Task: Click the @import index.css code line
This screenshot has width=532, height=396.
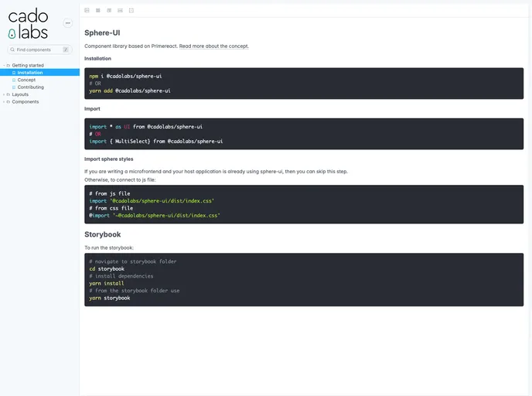Action: 155,216
